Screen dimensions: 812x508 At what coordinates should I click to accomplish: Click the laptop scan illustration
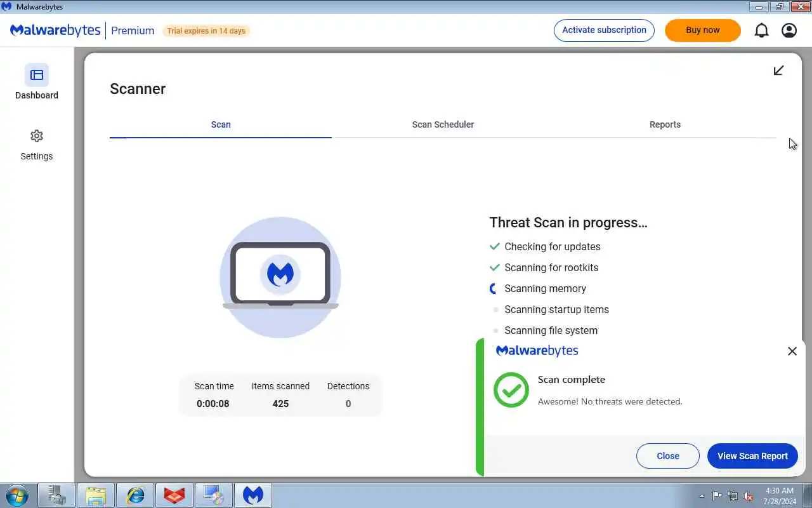click(x=280, y=277)
